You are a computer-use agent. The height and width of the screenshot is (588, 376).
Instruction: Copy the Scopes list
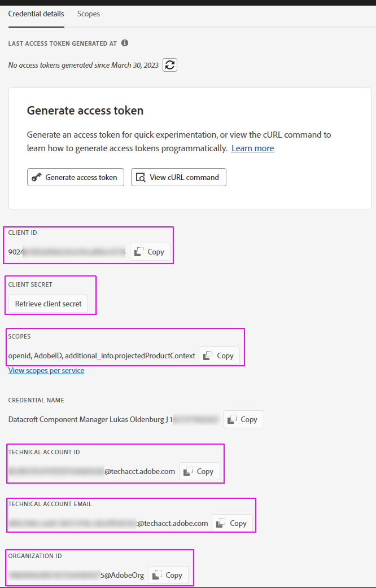[x=219, y=356]
